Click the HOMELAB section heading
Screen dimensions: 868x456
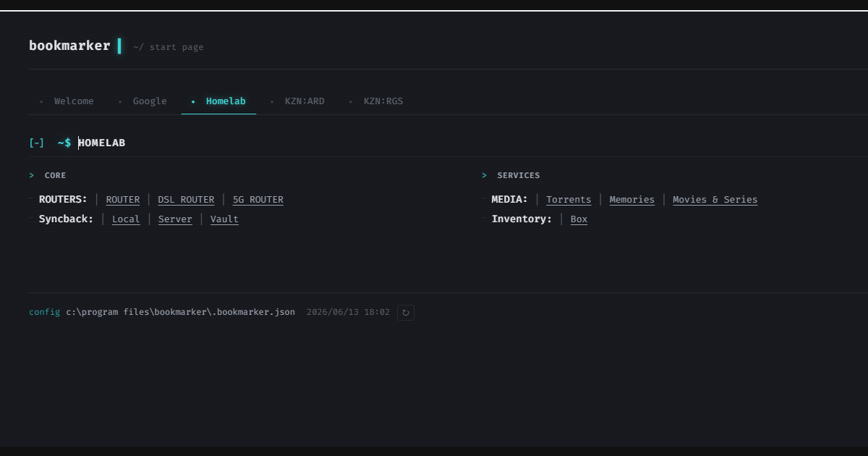[102, 143]
